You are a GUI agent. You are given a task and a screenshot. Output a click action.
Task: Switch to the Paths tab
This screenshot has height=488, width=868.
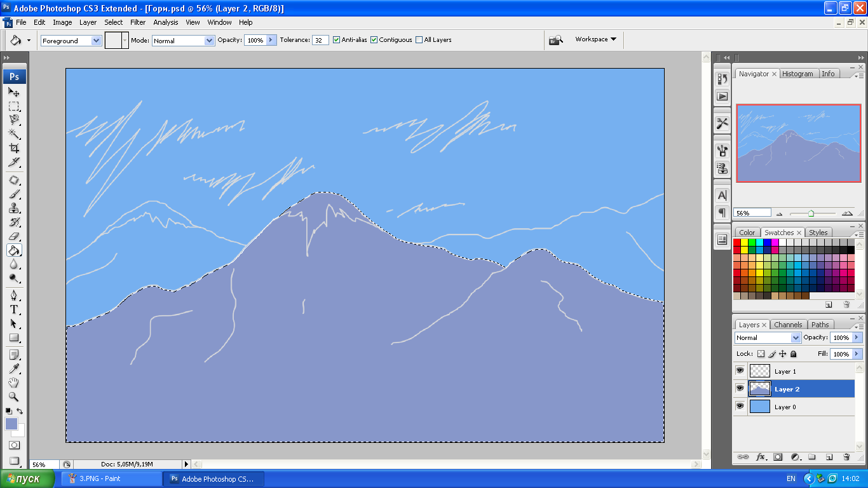(820, 325)
